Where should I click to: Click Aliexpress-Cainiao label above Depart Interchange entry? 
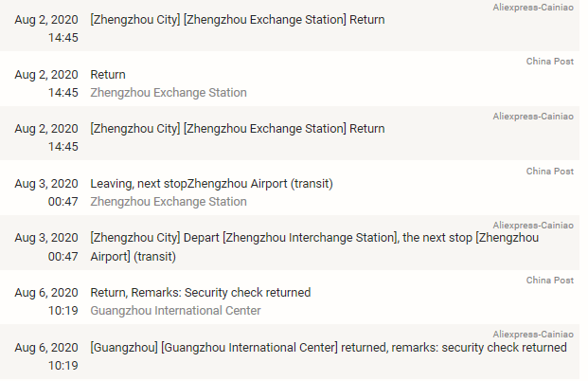pos(533,226)
